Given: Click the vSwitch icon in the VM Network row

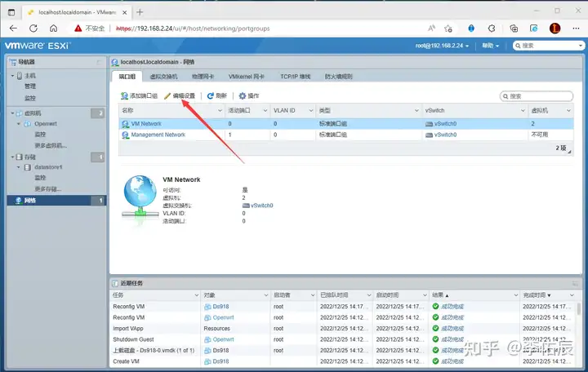Looking at the screenshot, I should click(429, 124).
